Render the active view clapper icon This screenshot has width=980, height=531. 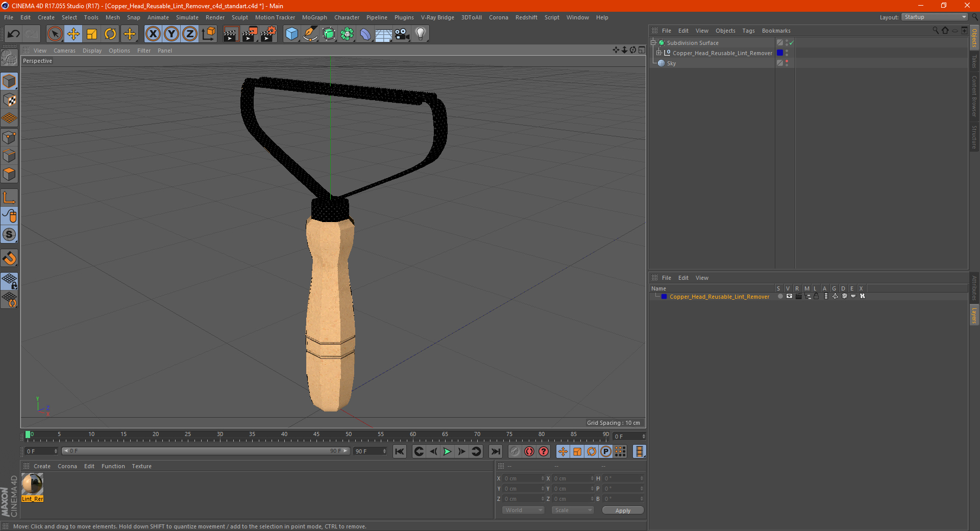[231, 34]
